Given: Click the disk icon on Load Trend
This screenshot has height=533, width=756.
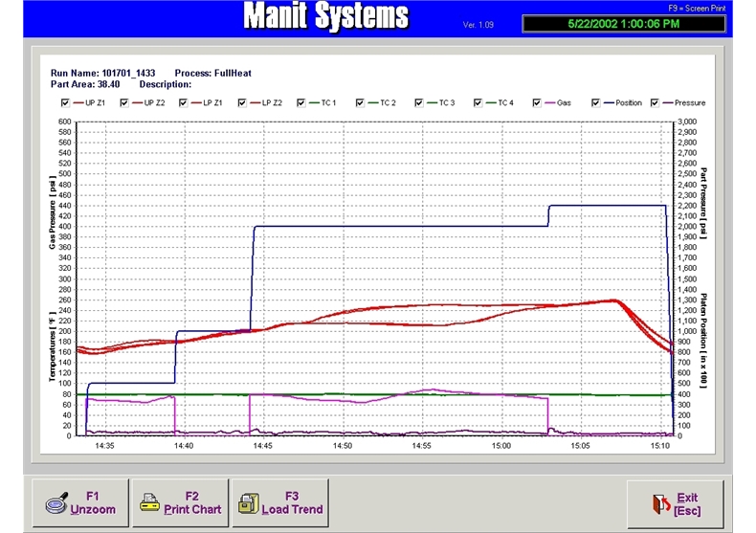Looking at the screenshot, I should [x=249, y=503].
